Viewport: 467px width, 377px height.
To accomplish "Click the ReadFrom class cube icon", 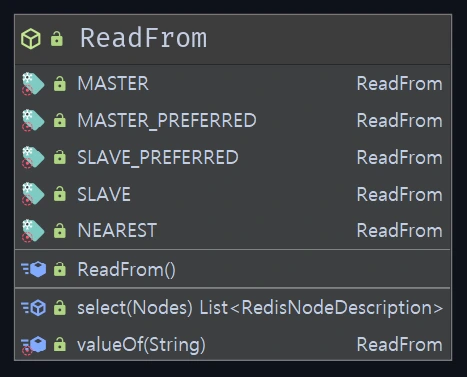I will pyautogui.click(x=31, y=39).
